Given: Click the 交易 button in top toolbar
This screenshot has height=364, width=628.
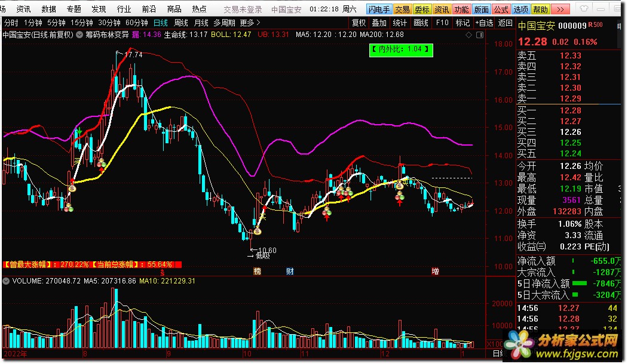Looking at the screenshot, I should point(402,9).
